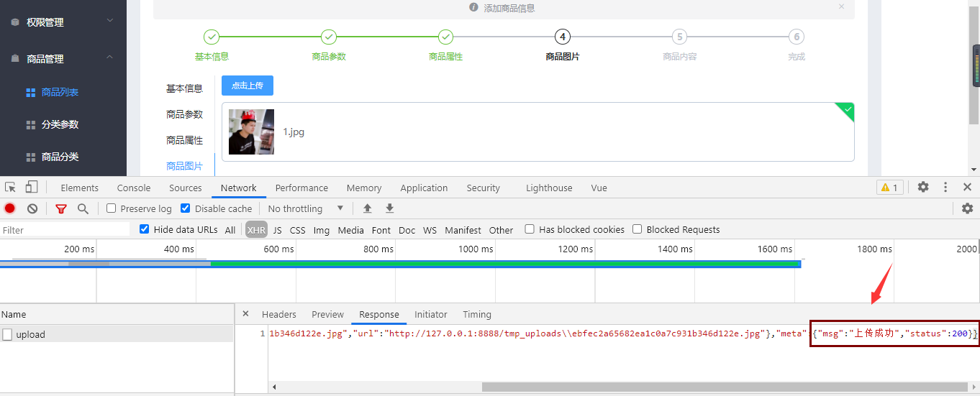This screenshot has width=980, height=396.
Task: Open the Vue devtools tab
Action: (x=599, y=188)
